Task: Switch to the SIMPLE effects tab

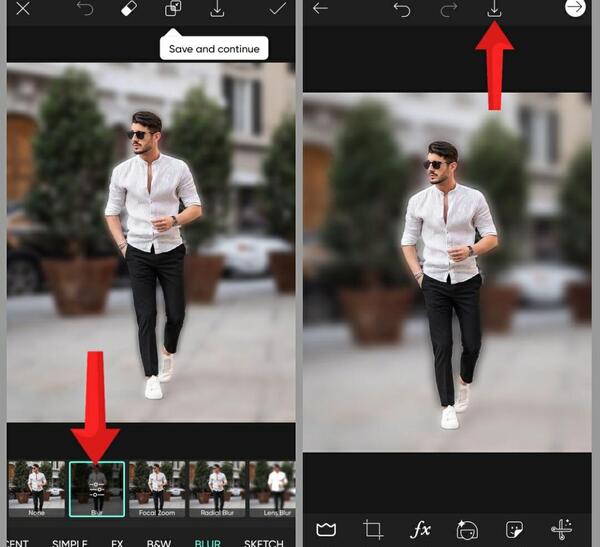Action: 70,543
